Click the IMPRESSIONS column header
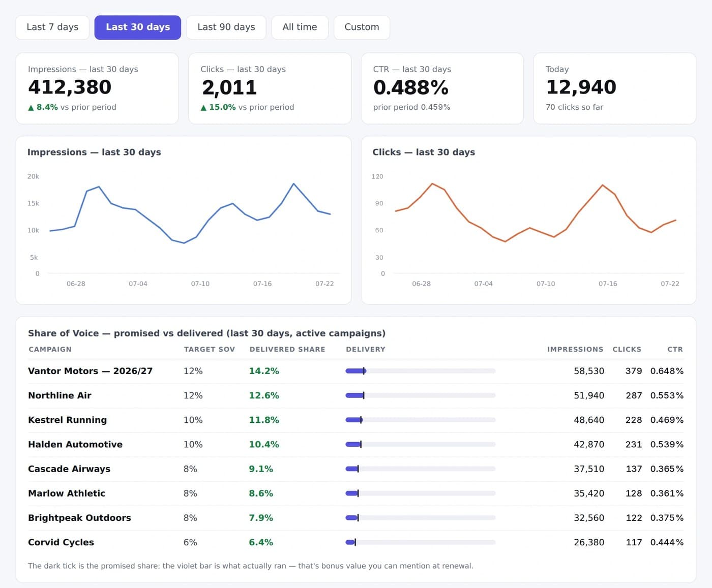This screenshot has height=588, width=712. click(x=575, y=349)
